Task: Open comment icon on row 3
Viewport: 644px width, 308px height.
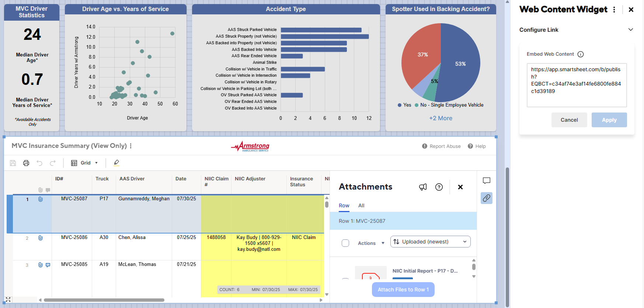Action: [x=48, y=265]
